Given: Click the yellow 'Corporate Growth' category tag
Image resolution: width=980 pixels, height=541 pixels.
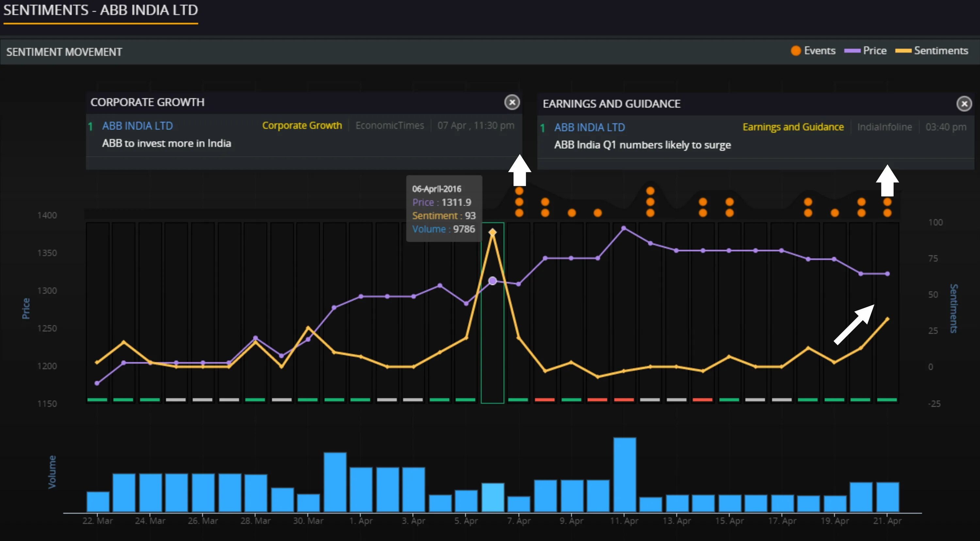Looking at the screenshot, I should (x=302, y=125).
